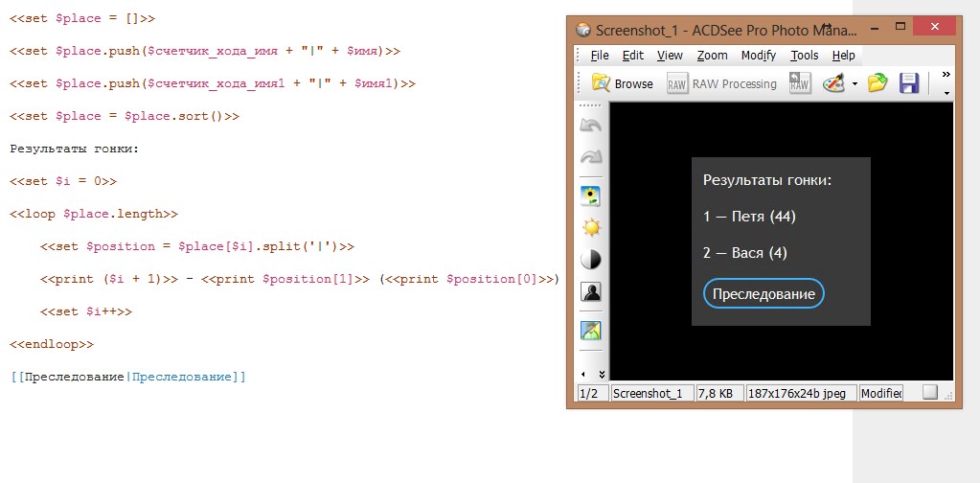Open the Edit menu

(x=632, y=55)
